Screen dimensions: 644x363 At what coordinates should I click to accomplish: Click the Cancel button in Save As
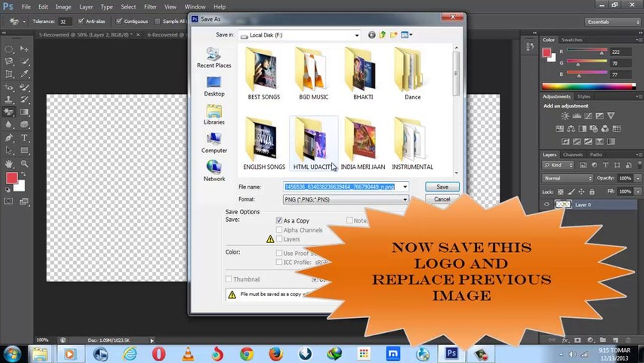click(442, 199)
